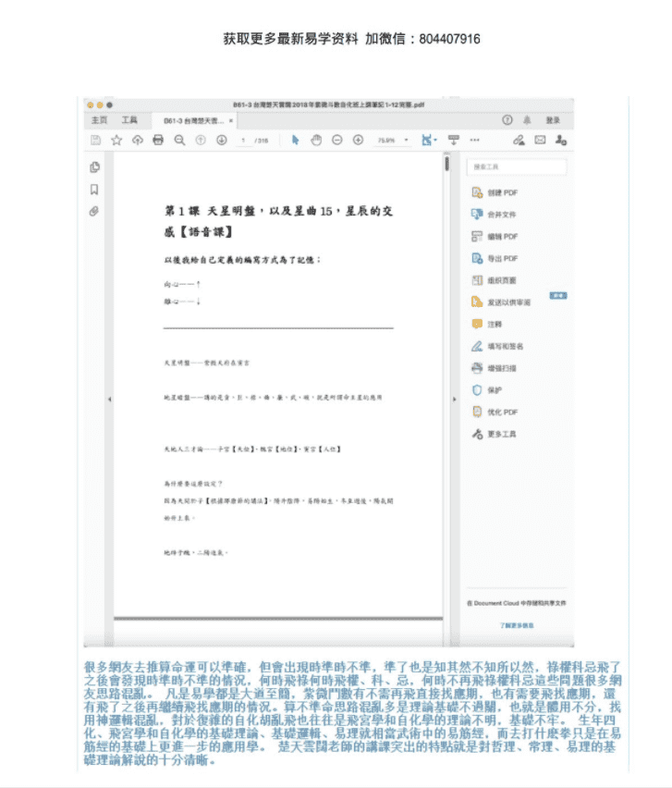Collapse the right tools pane arrow
The height and width of the screenshot is (788, 672).
coord(453,399)
